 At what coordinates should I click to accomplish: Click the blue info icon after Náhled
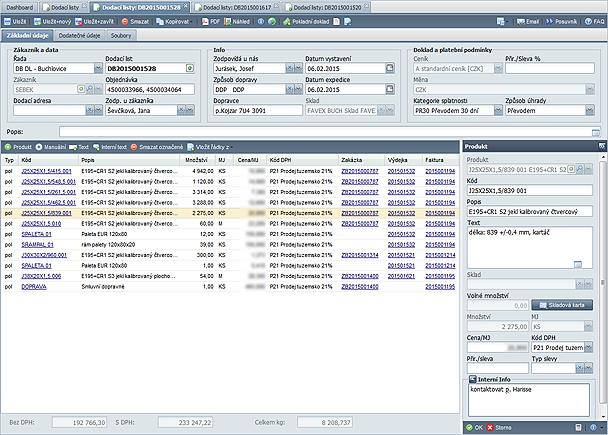[x=261, y=22]
